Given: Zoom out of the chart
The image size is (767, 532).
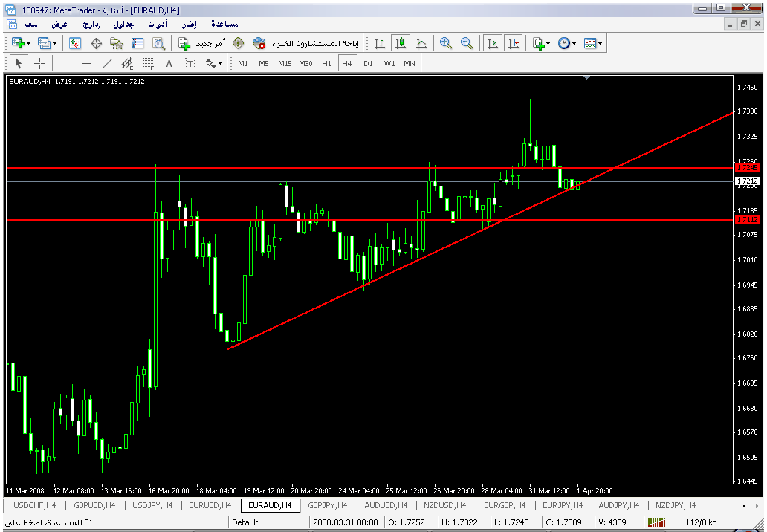Looking at the screenshot, I should pos(467,44).
